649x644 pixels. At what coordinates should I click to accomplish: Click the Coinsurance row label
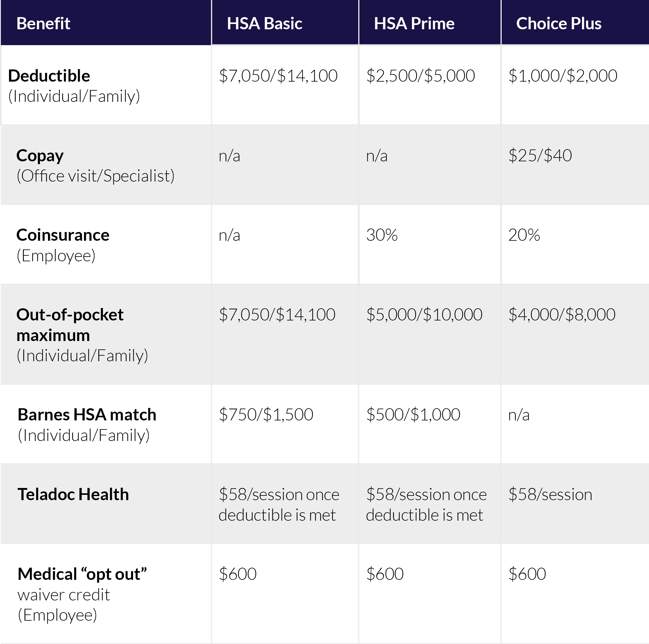63,235
